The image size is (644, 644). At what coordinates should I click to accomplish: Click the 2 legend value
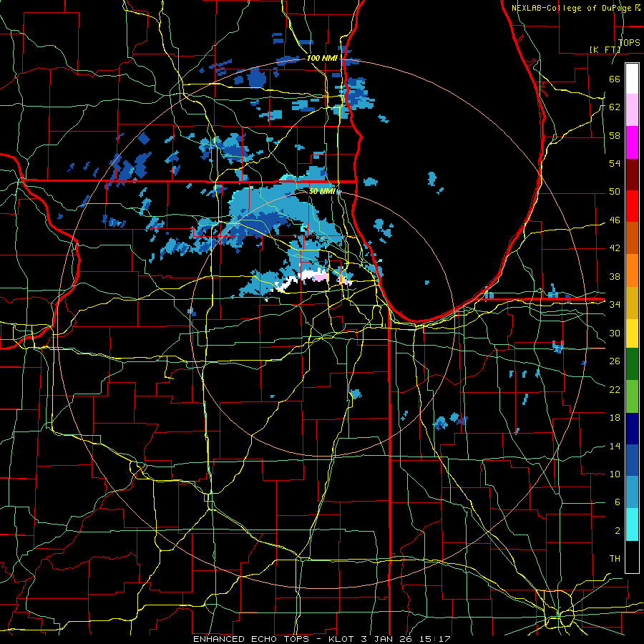(x=618, y=531)
